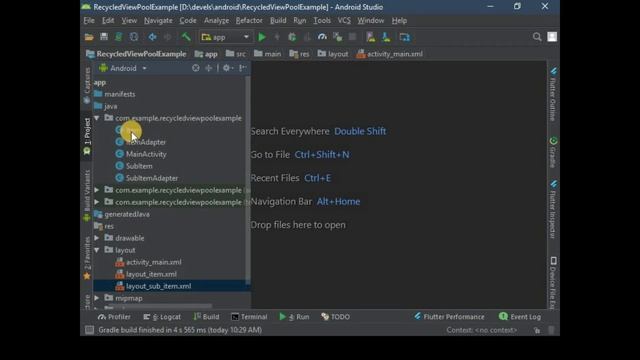640x360 pixels.
Task: Hide the Project panel via hide icon
Action: 243,68
